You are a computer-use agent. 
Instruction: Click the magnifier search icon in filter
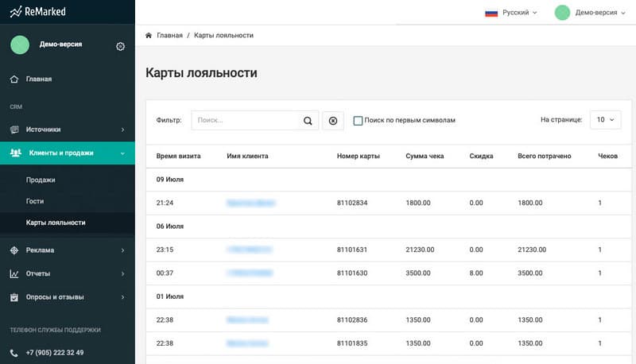(x=308, y=121)
